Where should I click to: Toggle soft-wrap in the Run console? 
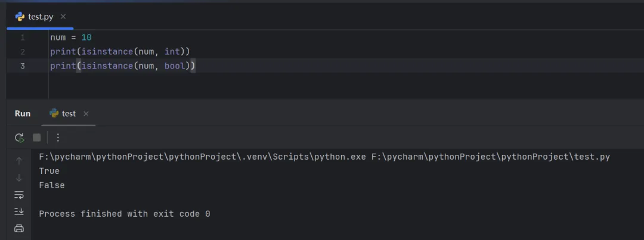coord(19,195)
